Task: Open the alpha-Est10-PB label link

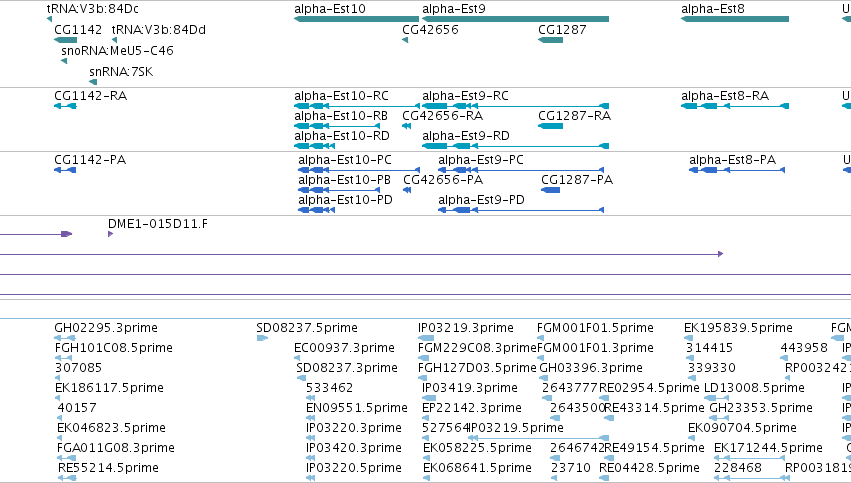Action: coord(344,180)
